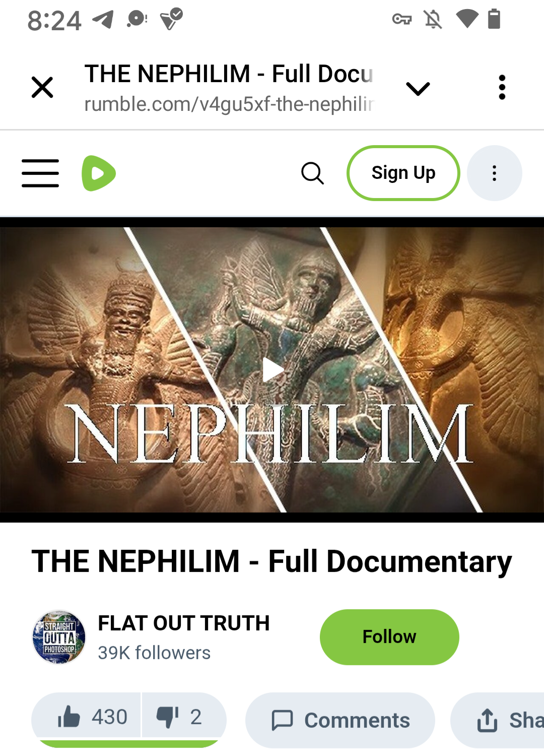Screen dimensions: 544x756
Task: Tap the green Rumble logo
Action: (99, 173)
